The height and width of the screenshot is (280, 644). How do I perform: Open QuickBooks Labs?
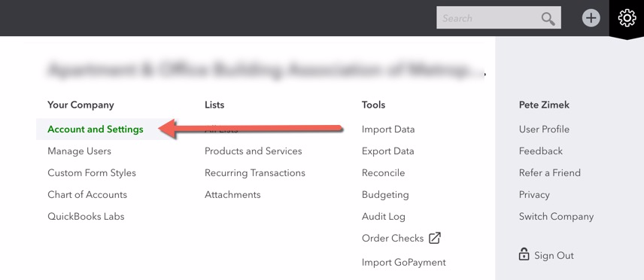pos(86,216)
